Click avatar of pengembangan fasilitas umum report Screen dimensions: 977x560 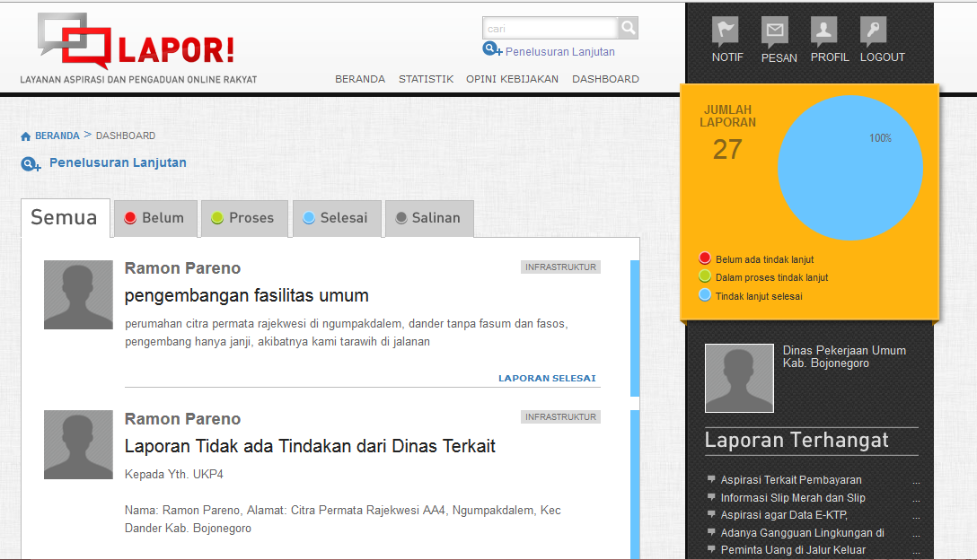[78, 294]
